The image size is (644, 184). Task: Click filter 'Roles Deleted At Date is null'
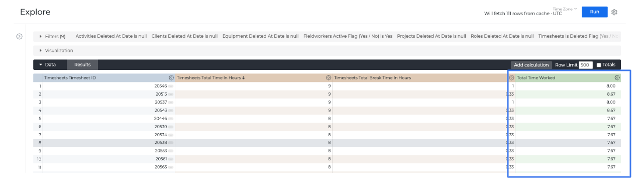[502, 36]
